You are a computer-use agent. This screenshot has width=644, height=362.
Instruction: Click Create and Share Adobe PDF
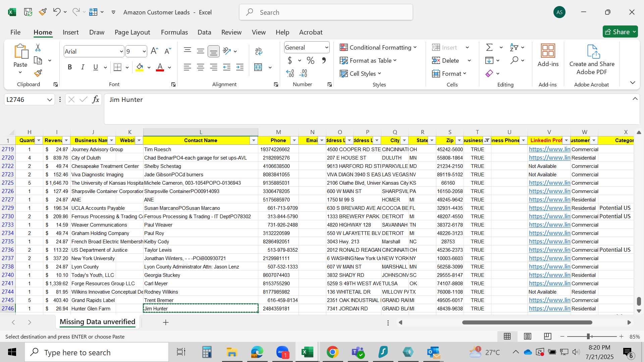[592, 60]
